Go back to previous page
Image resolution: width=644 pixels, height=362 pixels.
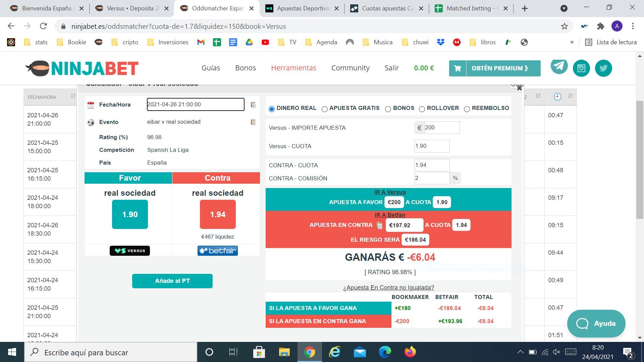point(11,26)
